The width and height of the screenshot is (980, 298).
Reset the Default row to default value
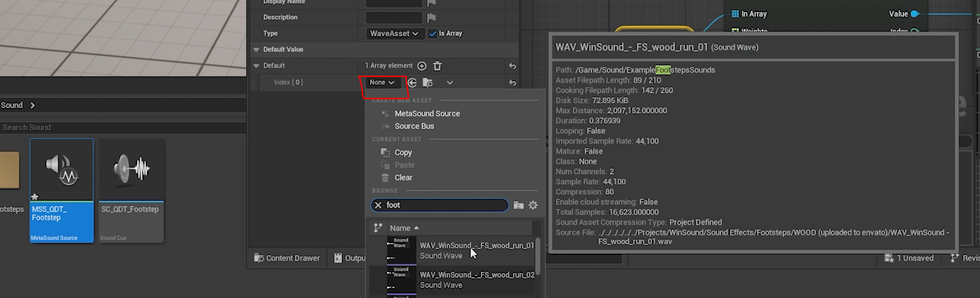tap(513, 66)
